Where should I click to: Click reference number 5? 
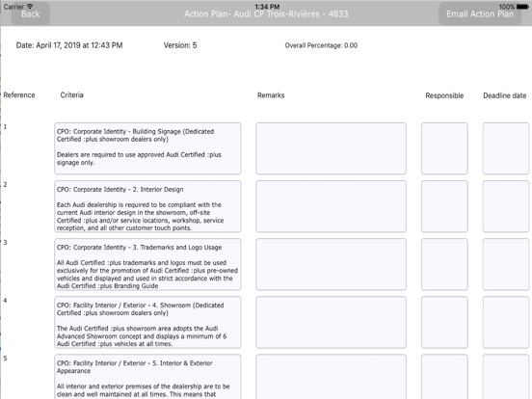click(x=5, y=359)
